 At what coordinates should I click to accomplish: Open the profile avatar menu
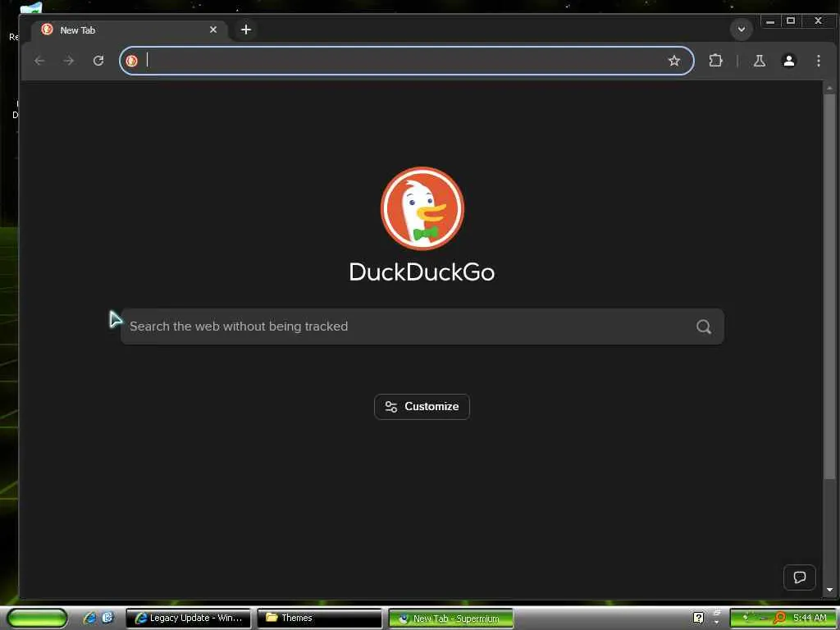788,61
